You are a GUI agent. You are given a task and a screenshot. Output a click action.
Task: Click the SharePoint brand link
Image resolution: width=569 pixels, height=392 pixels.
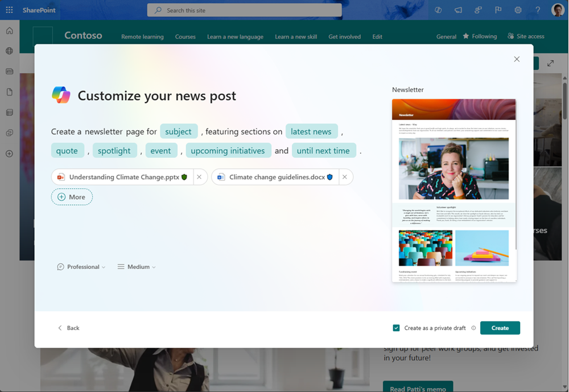click(39, 10)
